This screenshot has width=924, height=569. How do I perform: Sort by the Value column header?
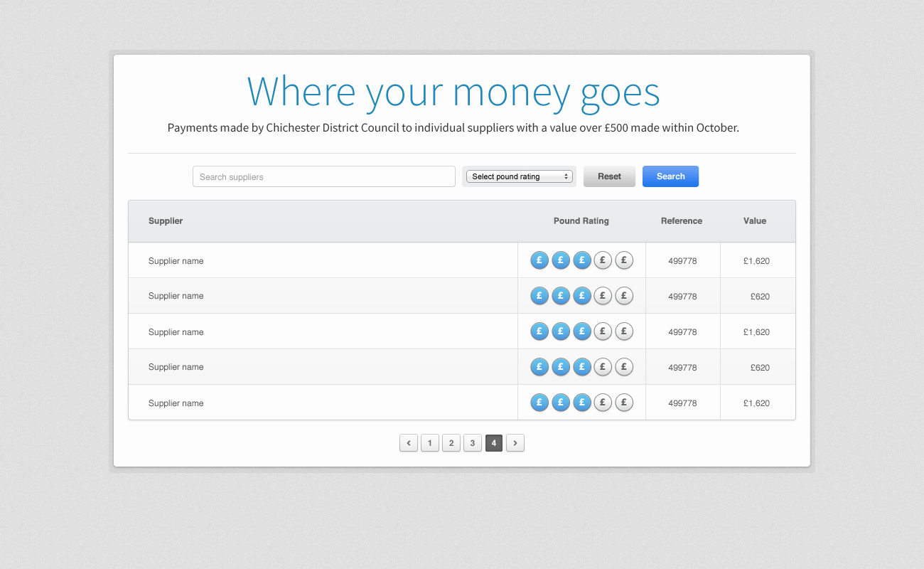click(755, 221)
